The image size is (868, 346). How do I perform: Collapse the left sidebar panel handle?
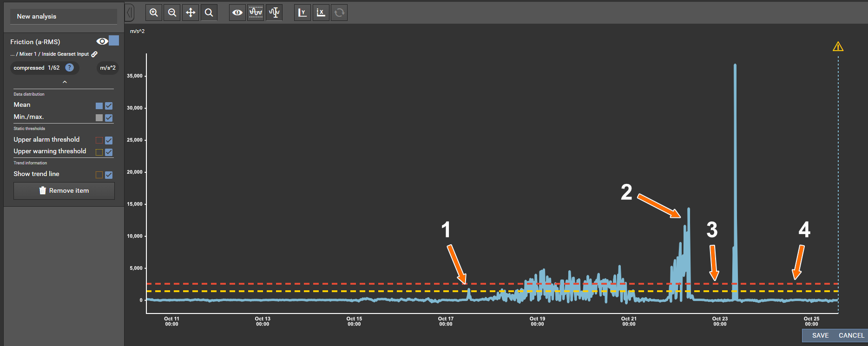(130, 13)
